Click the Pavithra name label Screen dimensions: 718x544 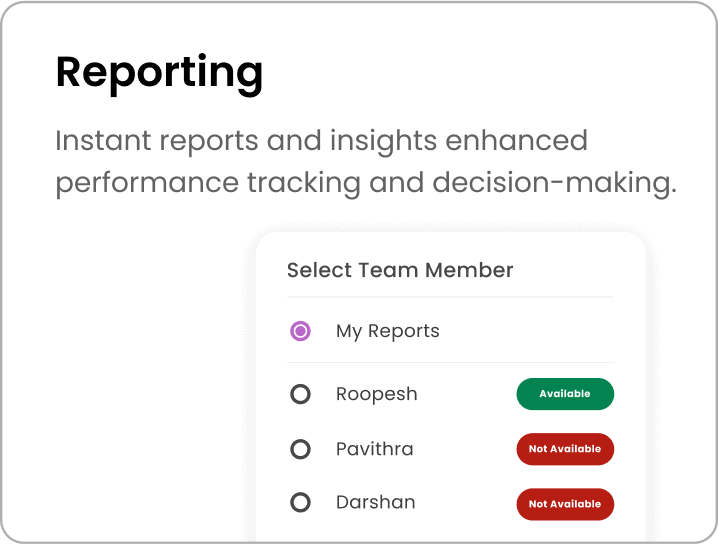click(375, 449)
